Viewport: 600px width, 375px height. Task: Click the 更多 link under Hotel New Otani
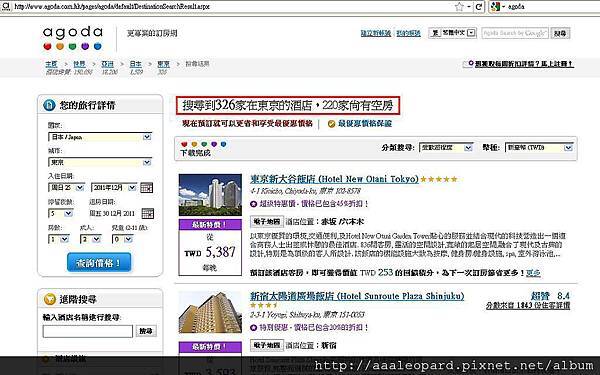pyautogui.click(x=533, y=273)
